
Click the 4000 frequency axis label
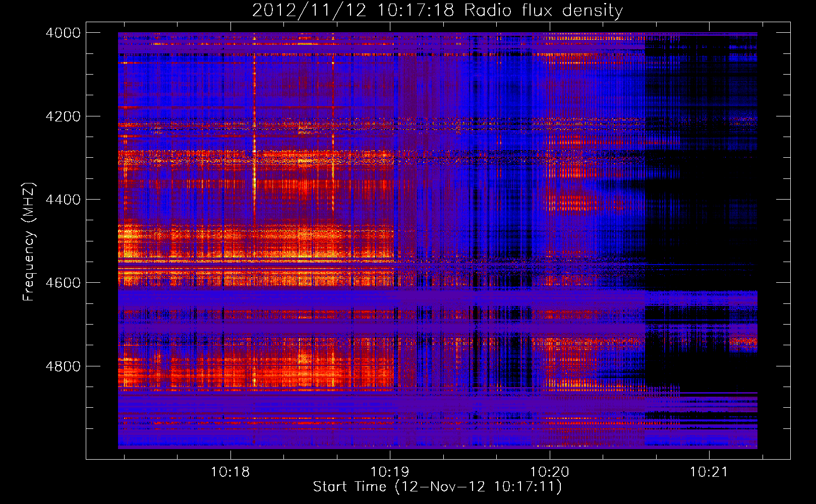(63, 33)
